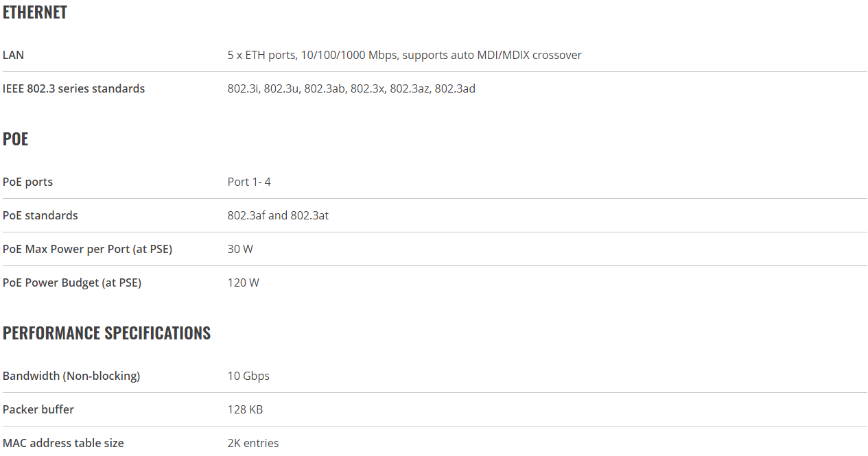The image size is (868, 456).
Task: Click the 30 W value
Action: coord(240,249)
